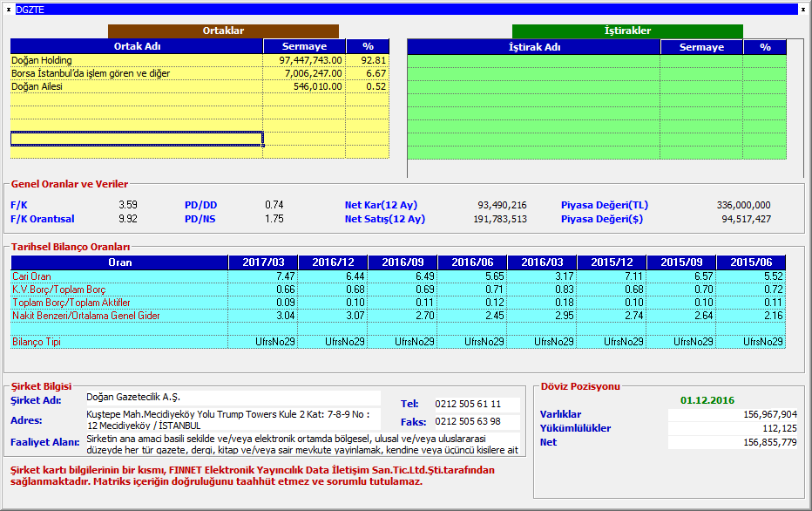This screenshot has height=511, width=812.
Task: Select the Doğan Ailesi shareholder row
Action: (x=200, y=86)
